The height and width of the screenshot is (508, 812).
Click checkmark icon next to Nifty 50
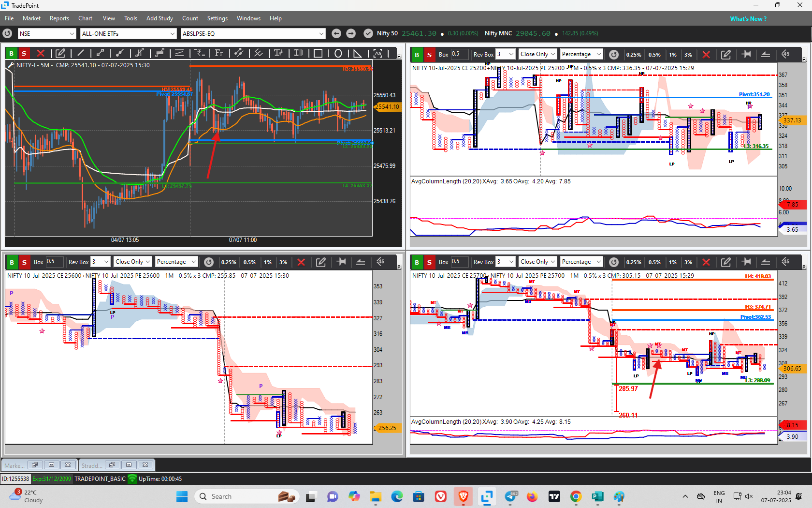[x=368, y=33]
